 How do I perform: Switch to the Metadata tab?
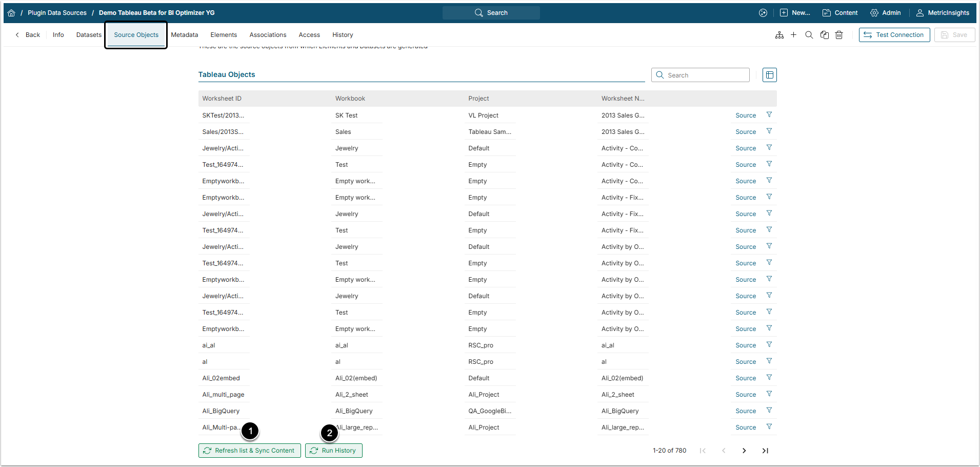(x=184, y=35)
